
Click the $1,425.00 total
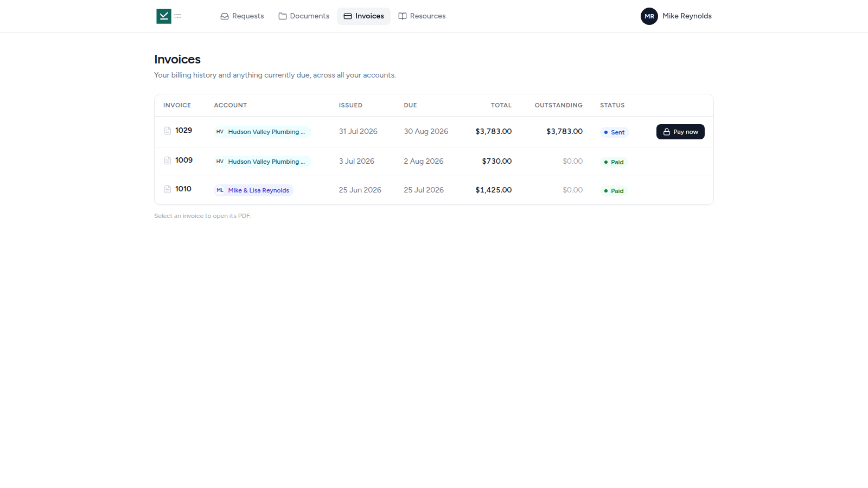tap(494, 190)
